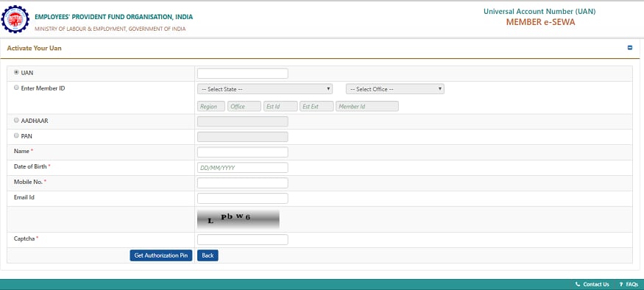The image size is (644, 290).
Task: Click the Office code field
Action: 244,107
